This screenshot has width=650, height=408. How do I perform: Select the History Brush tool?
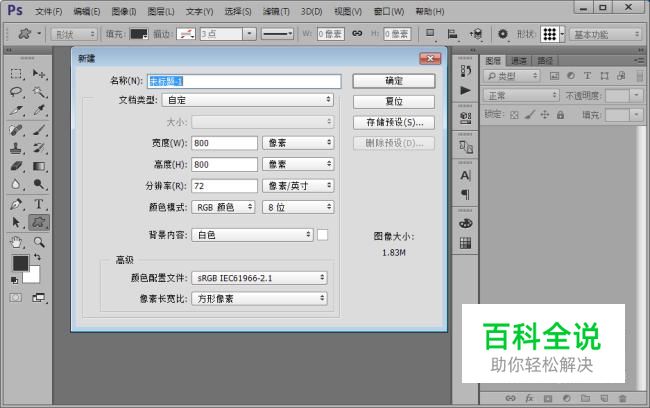coord(39,148)
